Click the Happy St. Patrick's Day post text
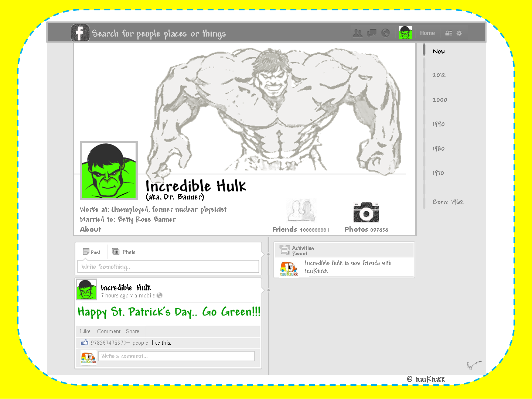Image resolution: width=532 pixels, height=399 pixels. click(x=169, y=312)
